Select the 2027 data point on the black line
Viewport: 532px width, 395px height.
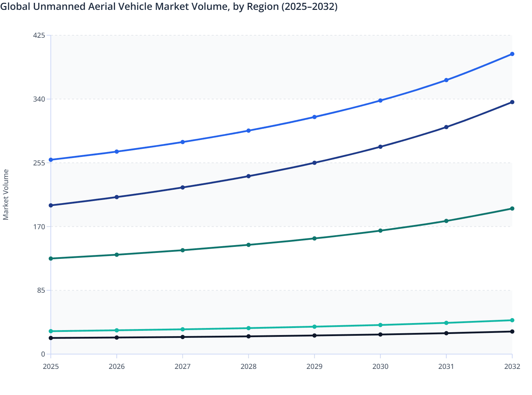pyautogui.click(x=183, y=337)
